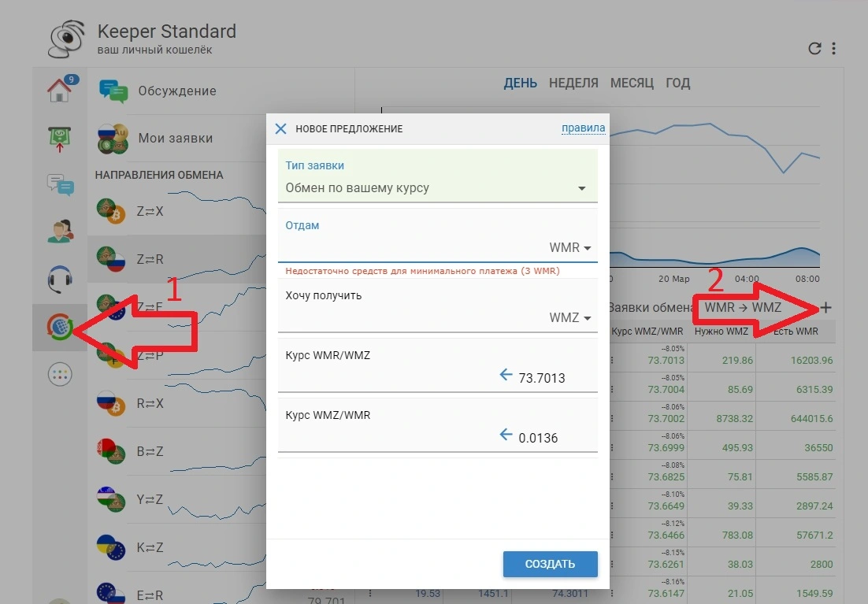Open the Обсуждение discussion item
Screen dimensions: 868x604
[177, 91]
